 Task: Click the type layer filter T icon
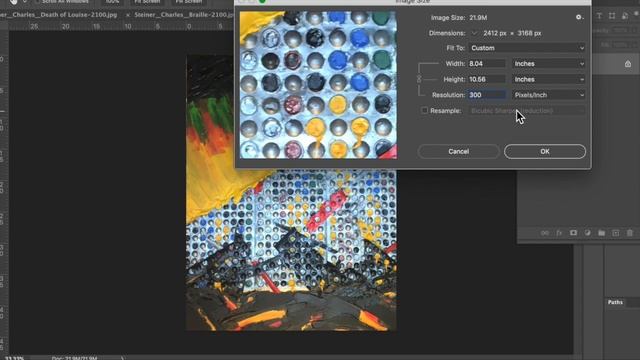(x=599, y=16)
